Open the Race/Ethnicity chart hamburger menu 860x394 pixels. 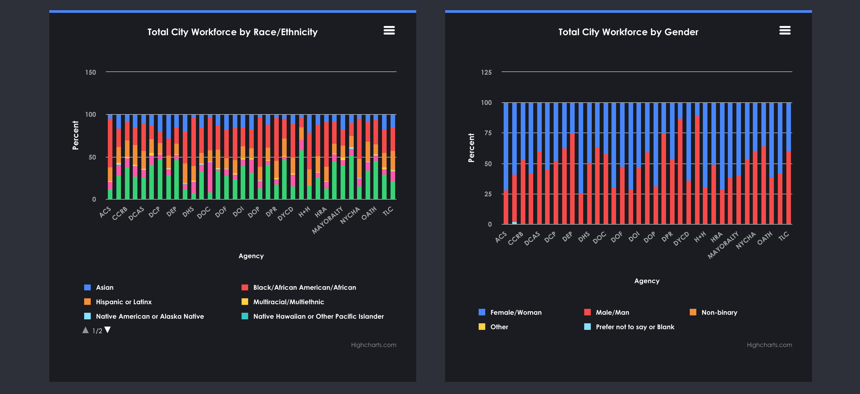(x=389, y=30)
